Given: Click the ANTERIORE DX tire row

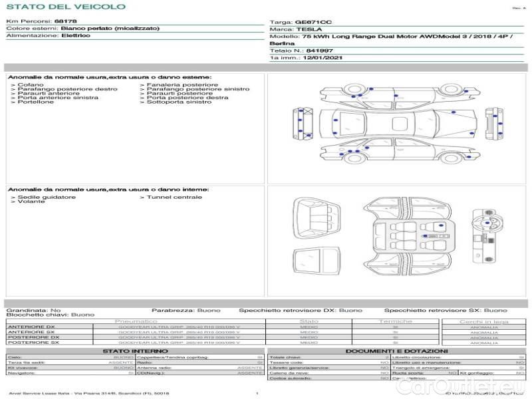Looking at the screenshot, I should click(32, 327).
